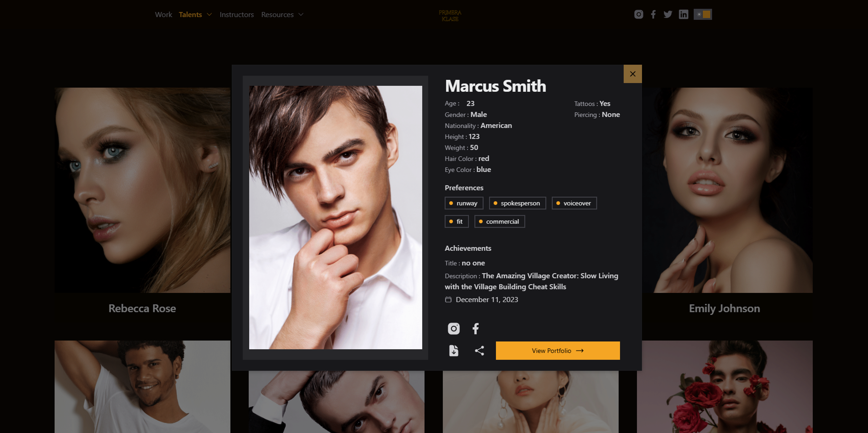Open the Resources menu item
868x433 pixels.
[x=277, y=14]
